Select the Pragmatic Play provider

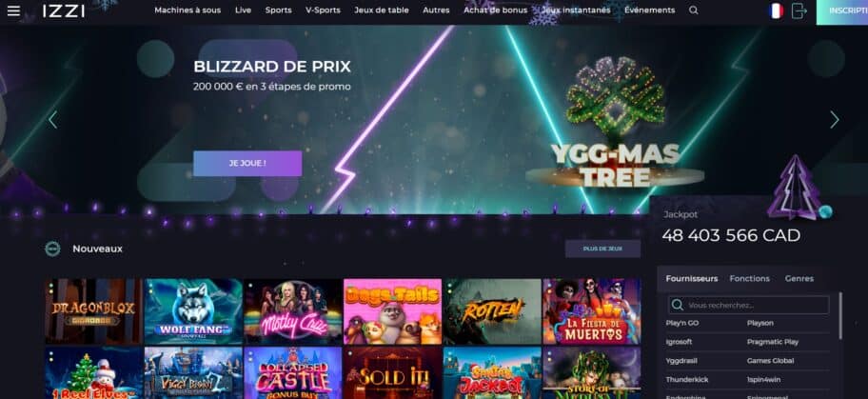[773, 342]
